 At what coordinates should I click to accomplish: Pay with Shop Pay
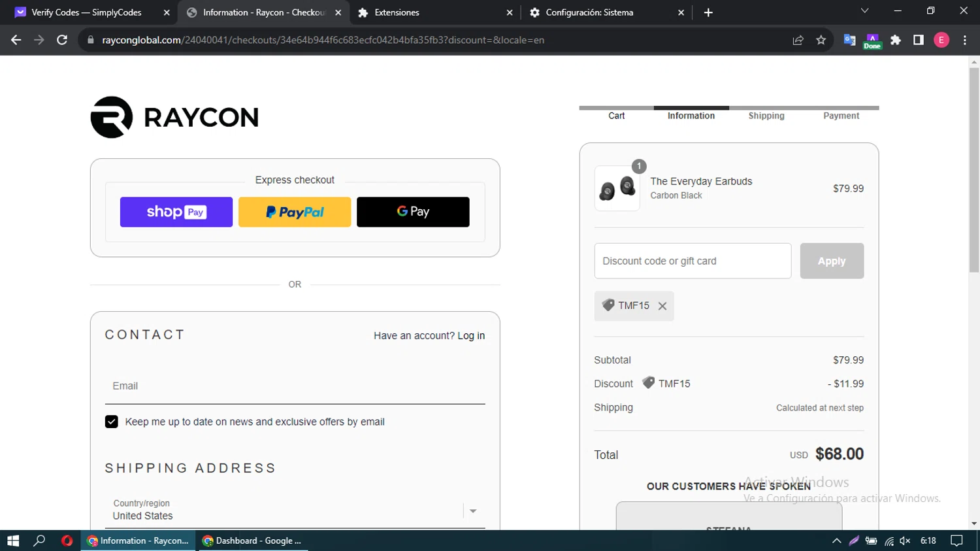(176, 212)
